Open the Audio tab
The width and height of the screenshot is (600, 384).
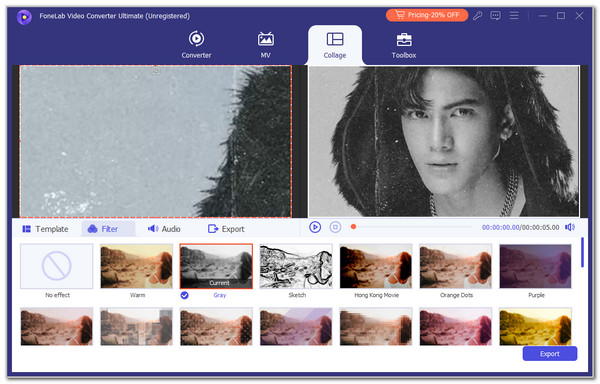(x=164, y=229)
